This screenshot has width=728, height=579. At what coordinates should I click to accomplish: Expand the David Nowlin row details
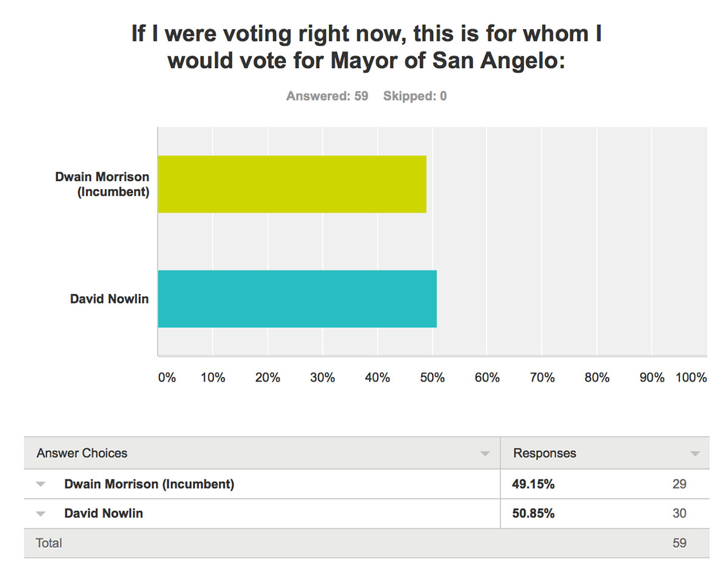40,513
